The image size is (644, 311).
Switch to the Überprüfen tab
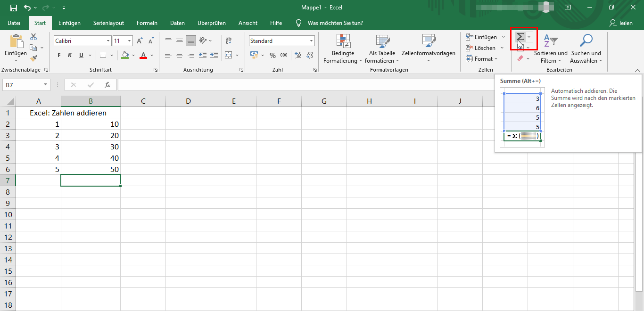[x=212, y=23]
